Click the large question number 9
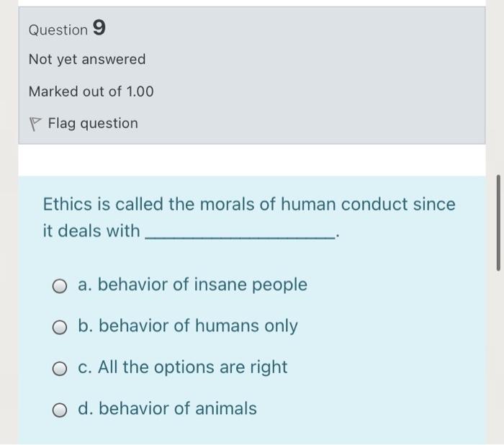Screen dimensions: 504x445 [99, 29]
